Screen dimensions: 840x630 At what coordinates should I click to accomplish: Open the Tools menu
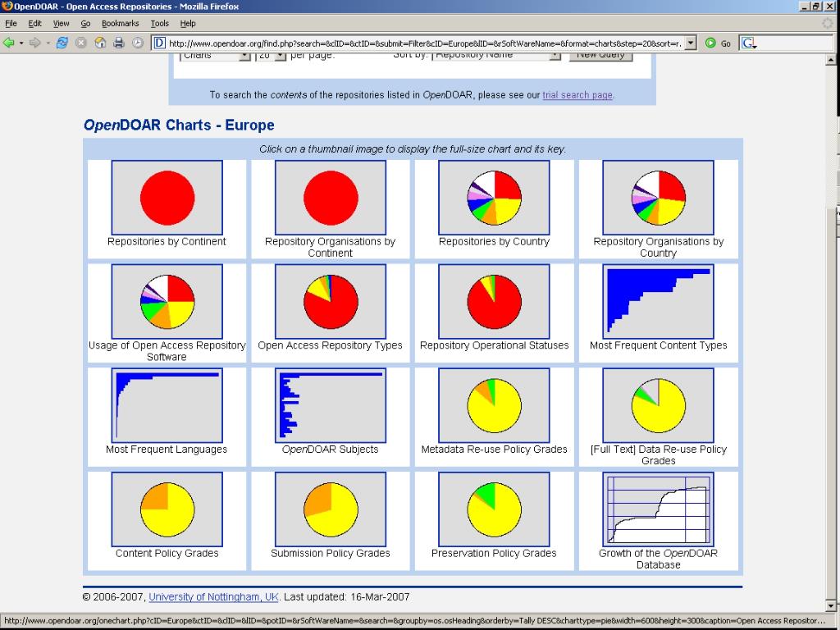(x=160, y=24)
